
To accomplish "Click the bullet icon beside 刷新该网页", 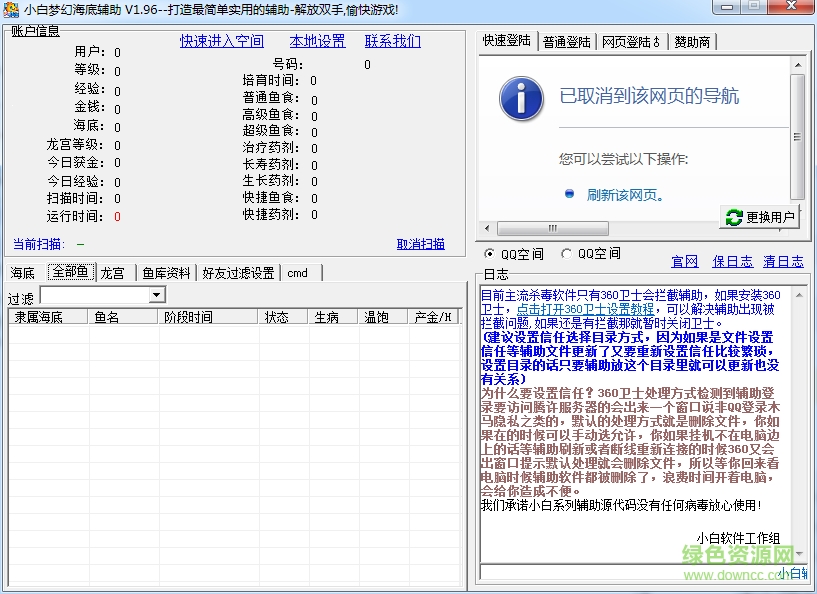I will click(x=568, y=194).
